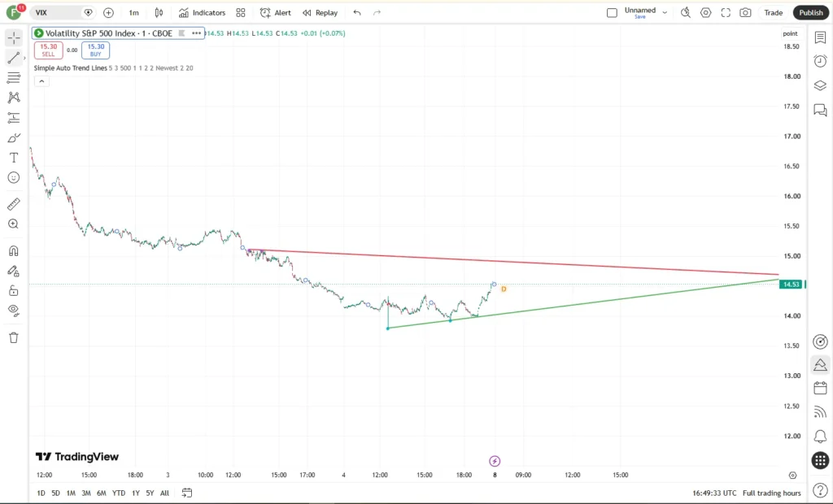This screenshot has height=504, width=833.
Task: Open the apps grid button
Action: click(820, 460)
